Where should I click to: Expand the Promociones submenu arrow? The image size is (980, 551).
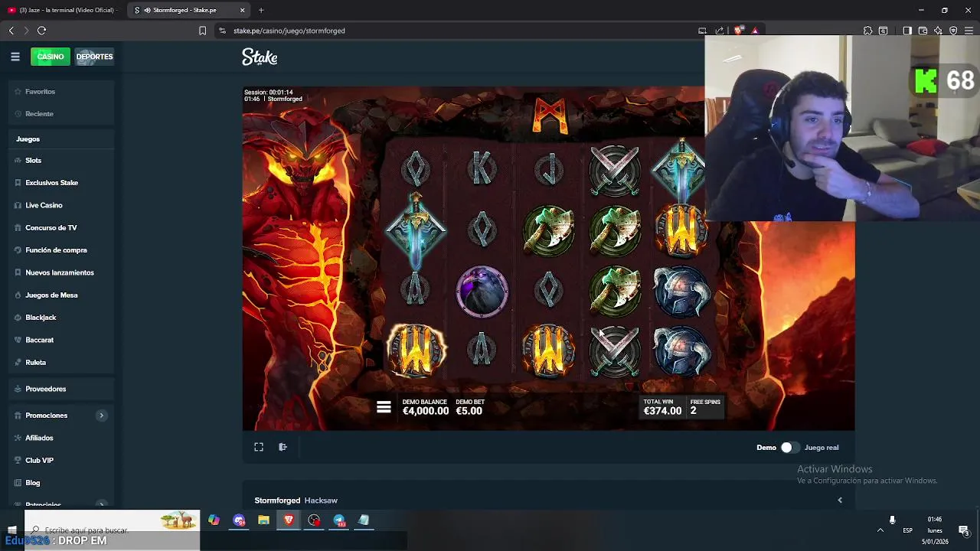pyautogui.click(x=101, y=416)
